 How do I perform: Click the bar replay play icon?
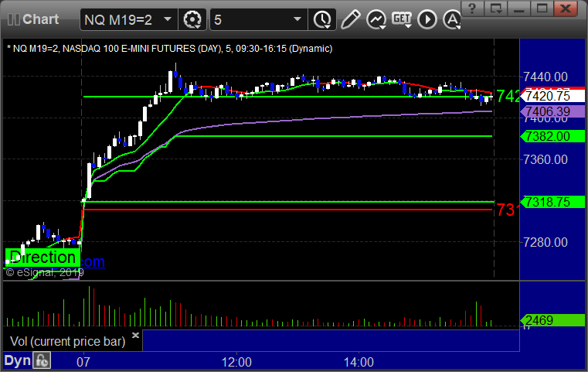(x=427, y=19)
